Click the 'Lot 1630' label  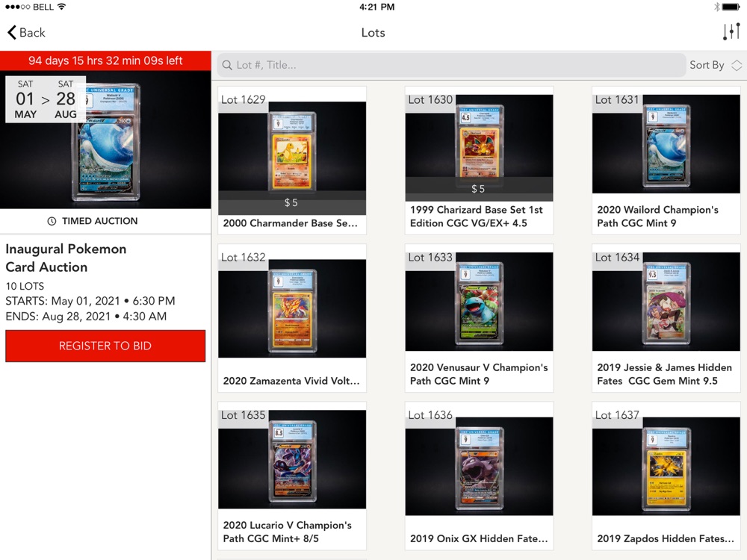(430, 99)
